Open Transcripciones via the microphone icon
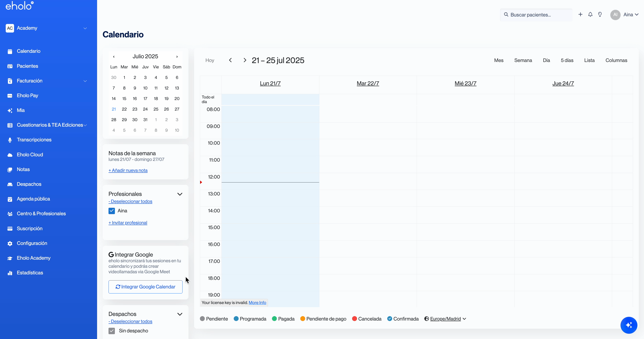Screen dimensions: 644x339 click(x=10, y=140)
